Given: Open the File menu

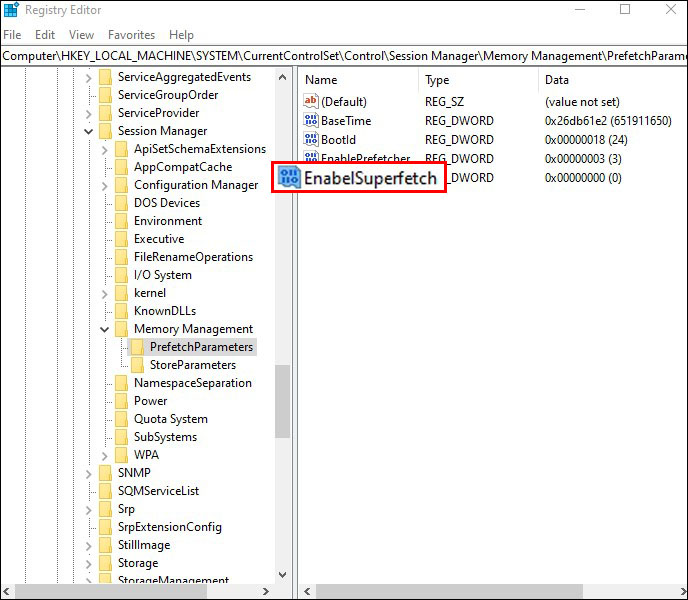Looking at the screenshot, I should click(x=12, y=35).
